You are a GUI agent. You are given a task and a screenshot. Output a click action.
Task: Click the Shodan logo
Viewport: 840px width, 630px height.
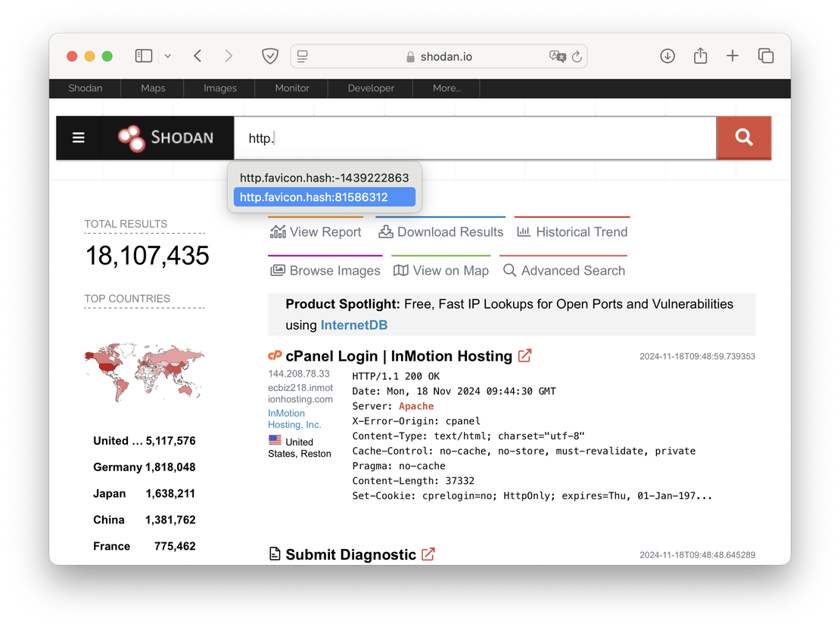[x=168, y=138]
